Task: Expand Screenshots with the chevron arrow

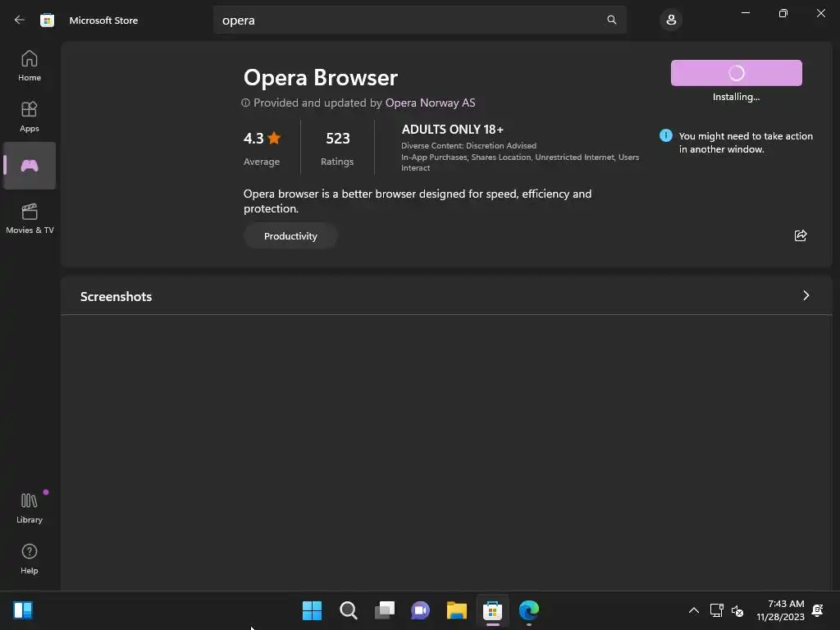Action: click(x=806, y=295)
